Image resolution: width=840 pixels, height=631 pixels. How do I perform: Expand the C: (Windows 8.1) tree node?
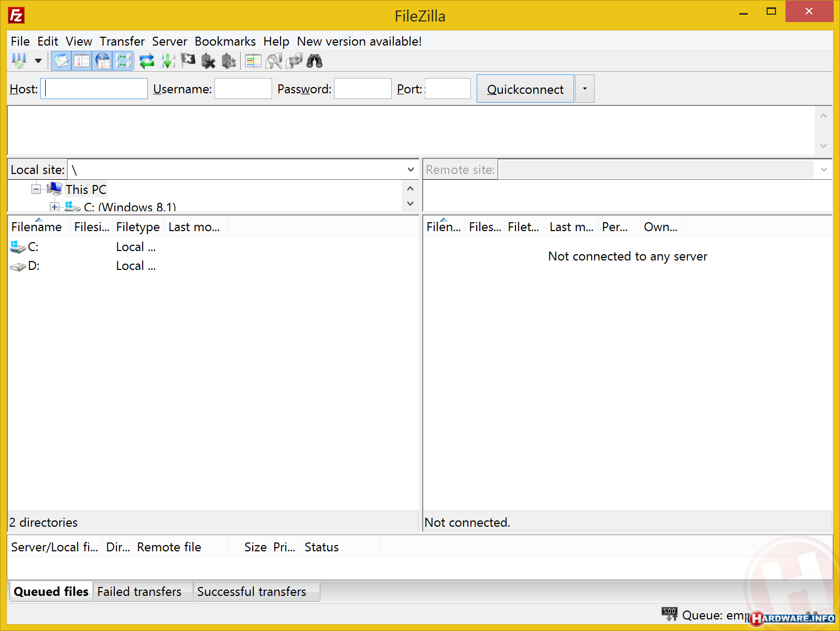coord(55,206)
